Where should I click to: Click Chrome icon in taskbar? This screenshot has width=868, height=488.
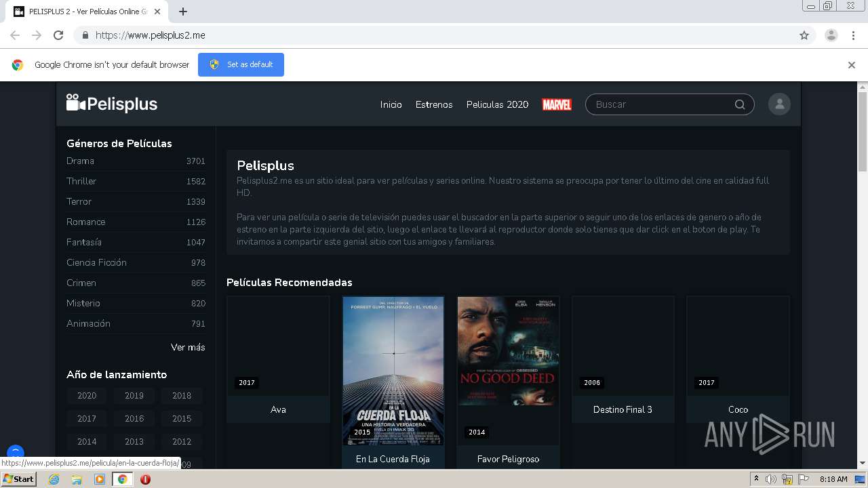click(x=122, y=479)
